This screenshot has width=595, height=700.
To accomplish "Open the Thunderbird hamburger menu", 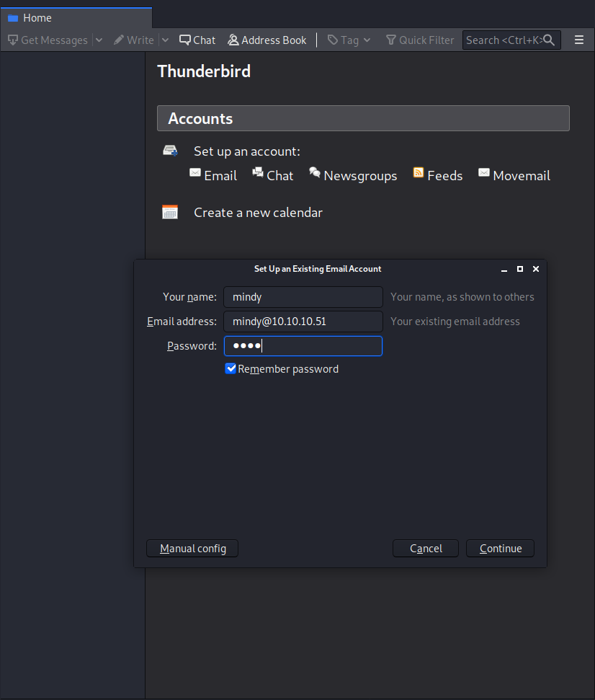I will pos(579,40).
